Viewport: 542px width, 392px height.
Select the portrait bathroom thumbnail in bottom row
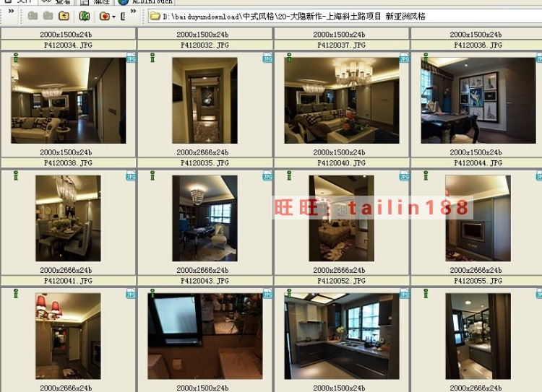tap(478, 336)
